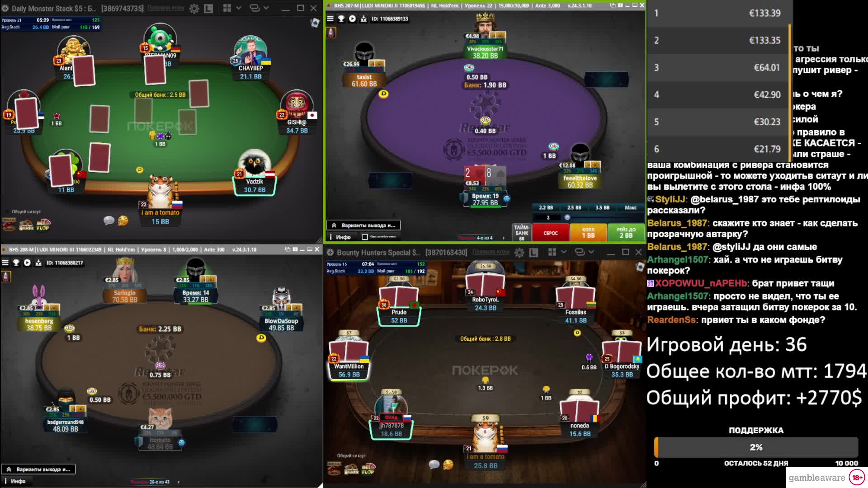Click the orange КОЛЛ 1 BB button

click(588, 233)
